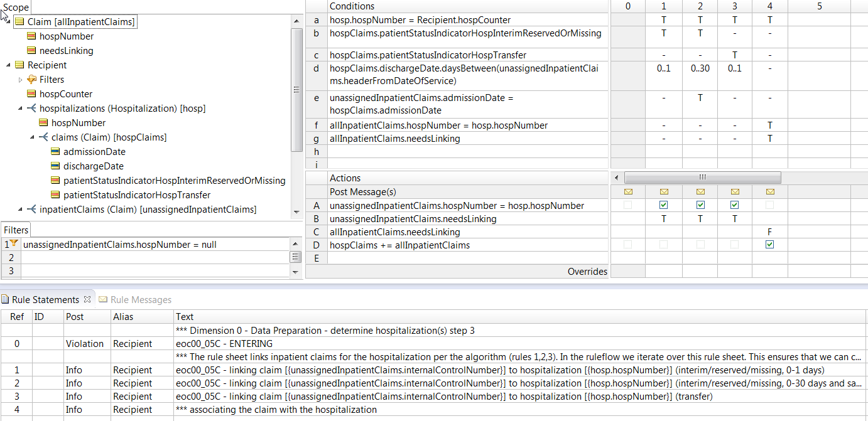Select condition 'hosp.hospNumber = Recipient.hospCounter'
The height and width of the screenshot is (421, 868).
[x=468, y=20]
